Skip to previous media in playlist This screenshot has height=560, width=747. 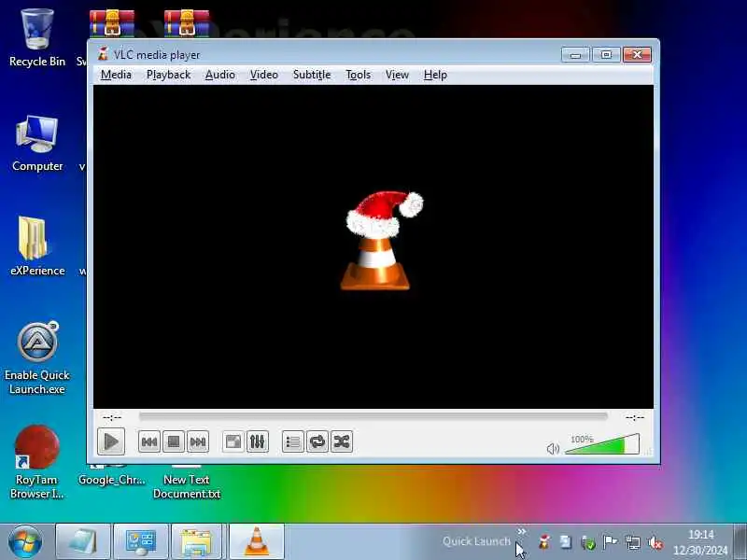pyautogui.click(x=149, y=441)
